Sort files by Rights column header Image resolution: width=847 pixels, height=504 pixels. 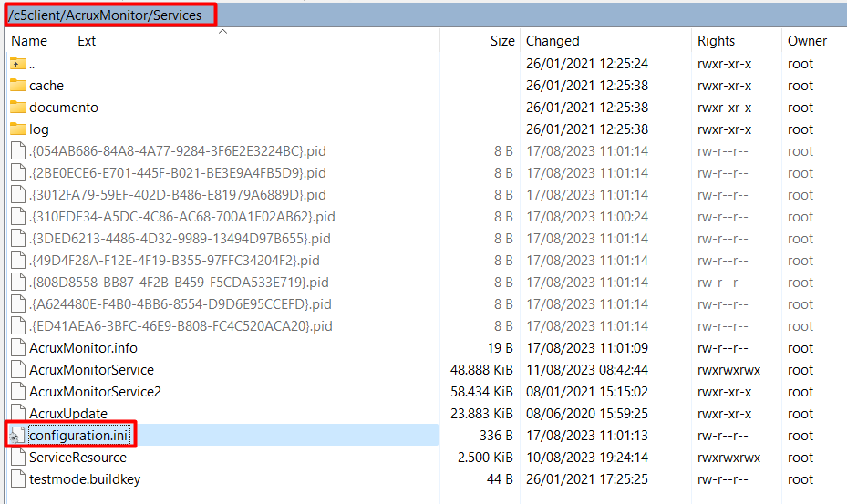(x=716, y=41)
